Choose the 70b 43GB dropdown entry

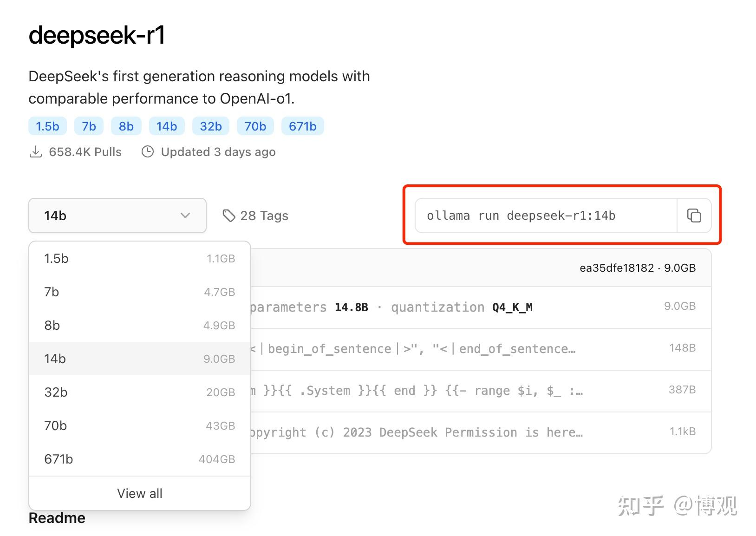[x=139, y=426]
